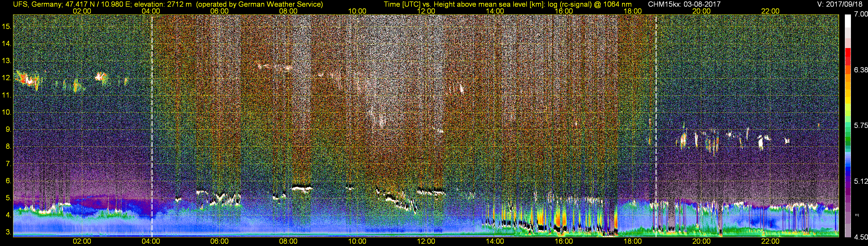This screenshot has width=868, height=246.
Task: Select "(operated by German Weather Service)" text
Action: point(259,4)
